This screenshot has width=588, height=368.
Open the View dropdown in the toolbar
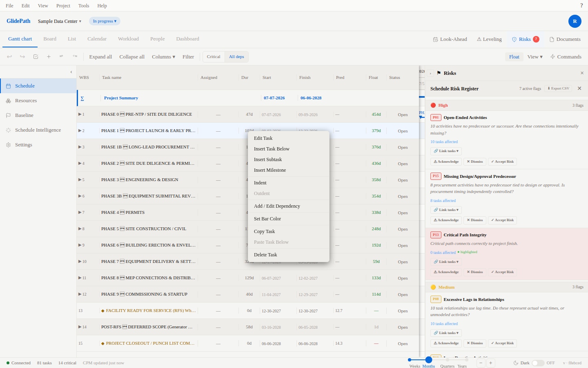(x=535, y=57)
